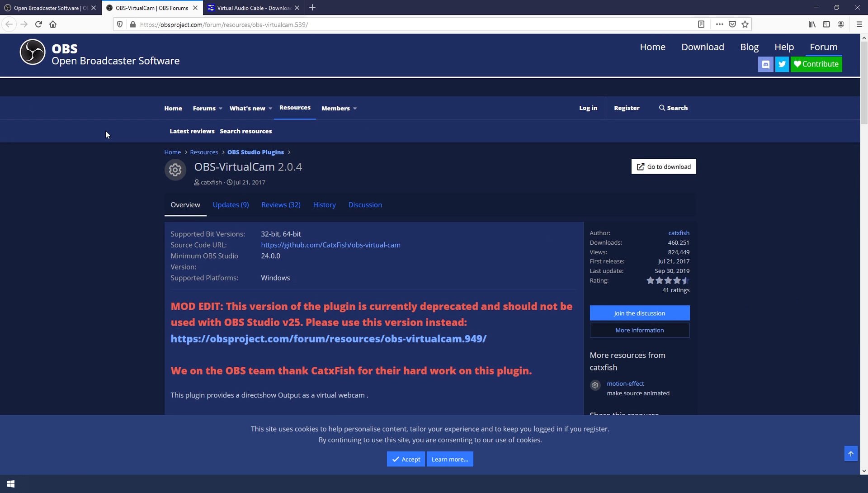Select the Updates tab for this plugin
Viewport: 868px width, 493px height.
point(231,204)
